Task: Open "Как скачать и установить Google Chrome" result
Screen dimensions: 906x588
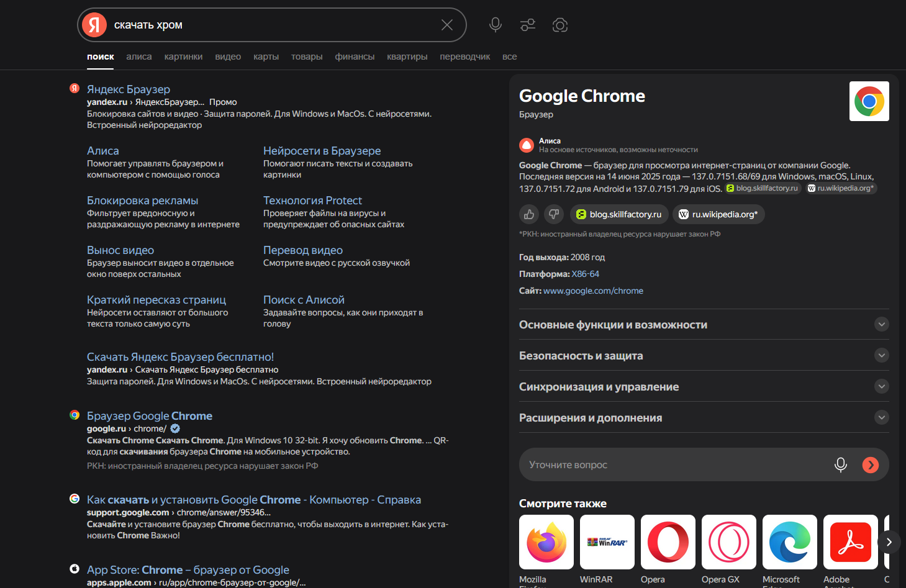Action: click(x=254, y=500)
